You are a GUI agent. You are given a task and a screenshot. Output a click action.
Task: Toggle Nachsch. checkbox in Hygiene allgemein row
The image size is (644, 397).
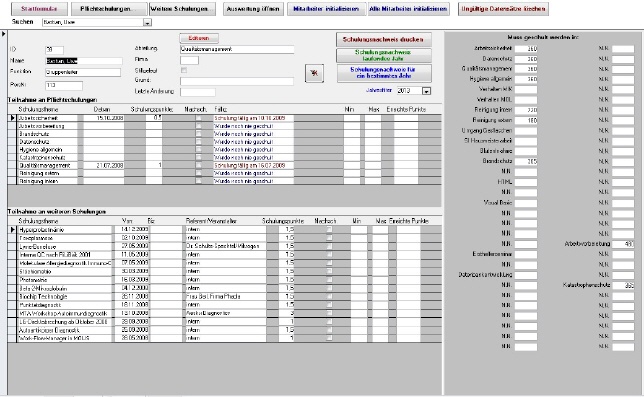point(198,149)
